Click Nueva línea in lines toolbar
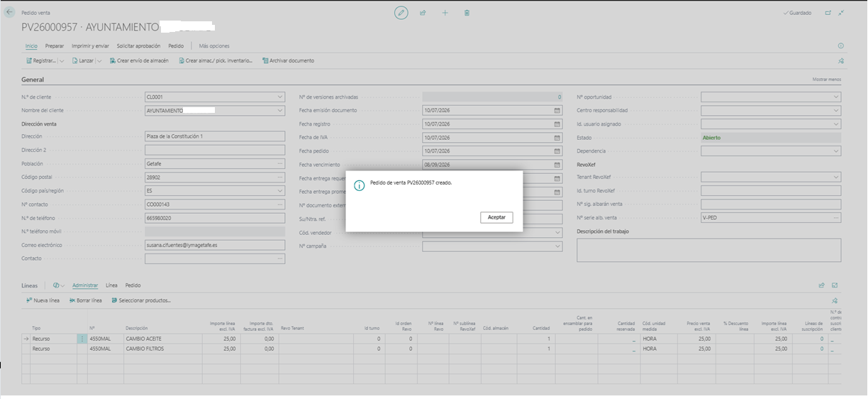Image resolution: width=868 pixels, height=399 pixels. pos(43,300)
